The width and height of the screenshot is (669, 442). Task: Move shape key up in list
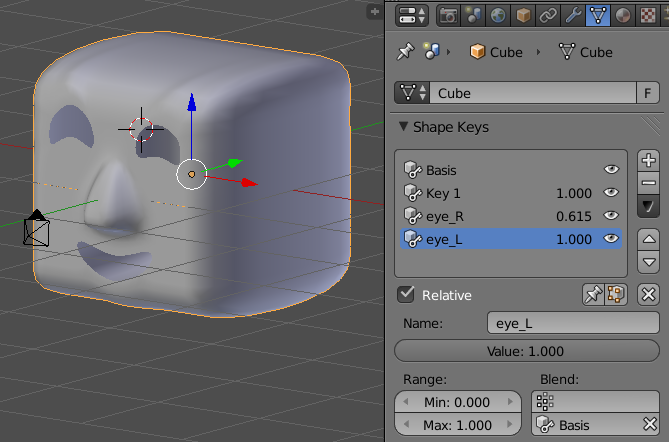649,239
